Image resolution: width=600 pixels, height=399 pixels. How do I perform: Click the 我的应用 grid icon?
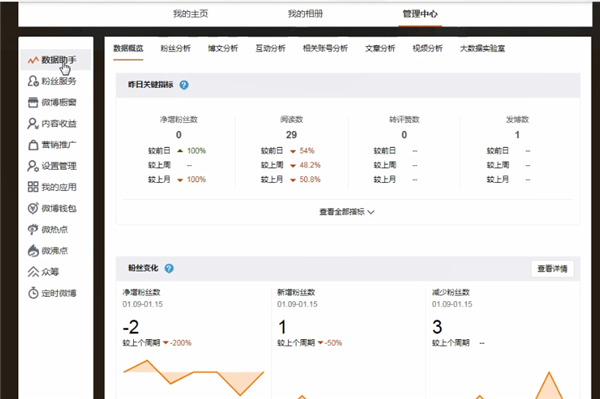(33, 187)
